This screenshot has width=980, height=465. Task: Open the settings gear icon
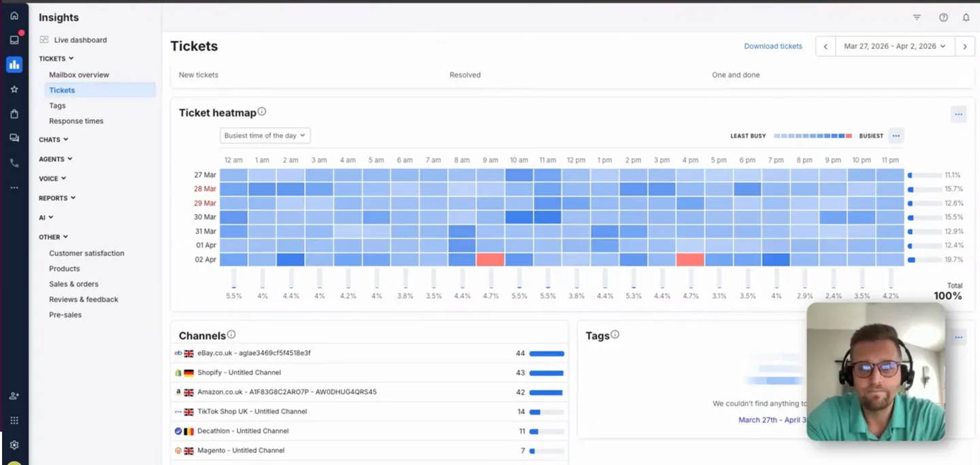click(x=14, y=445)
